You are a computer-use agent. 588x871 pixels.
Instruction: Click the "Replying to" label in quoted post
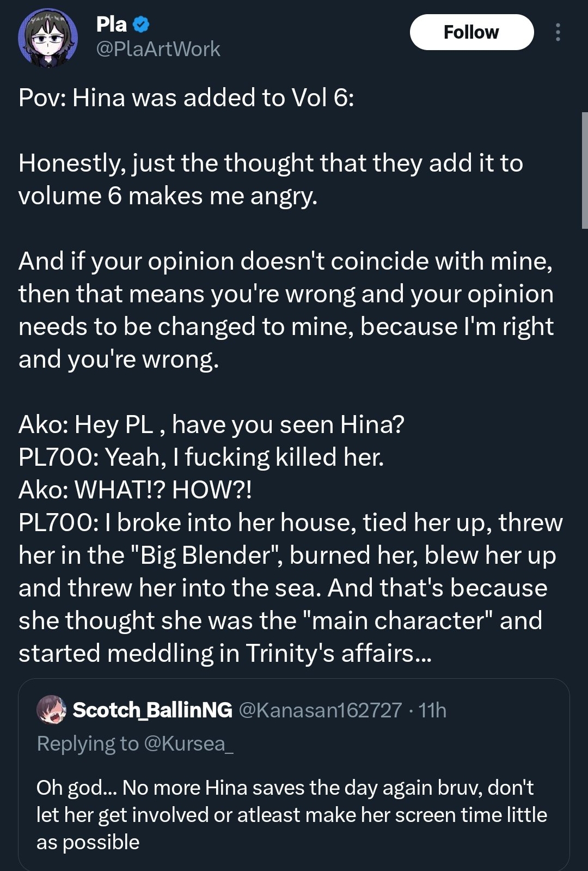coord(88,744)
